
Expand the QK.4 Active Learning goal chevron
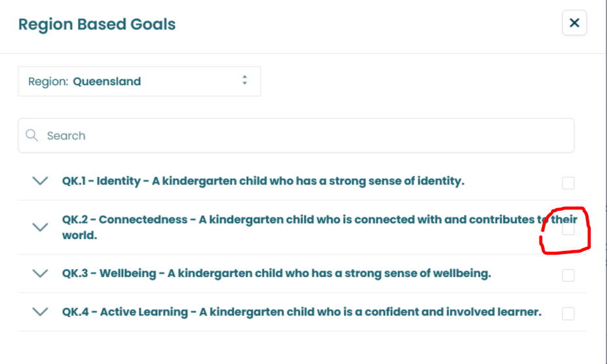(41, 312)
